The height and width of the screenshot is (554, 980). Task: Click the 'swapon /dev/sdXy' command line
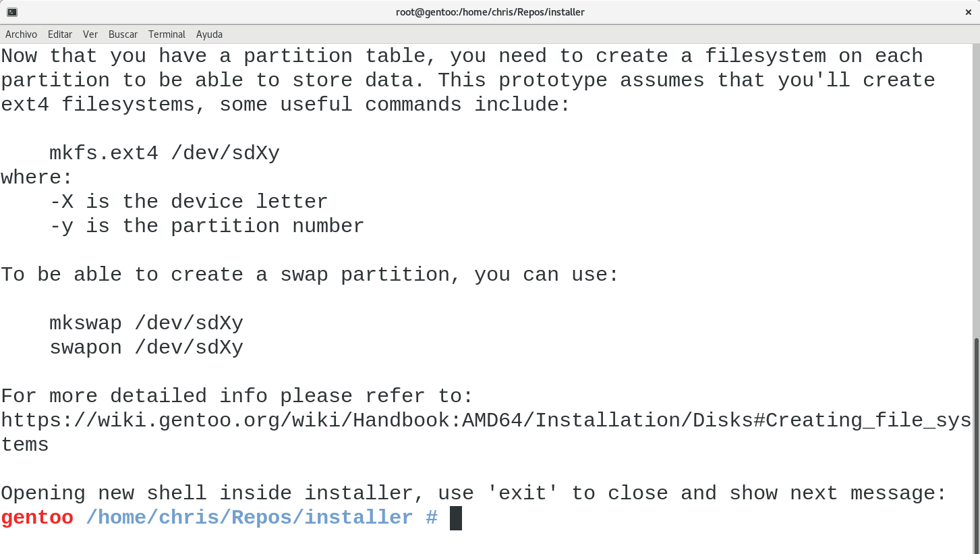tap(146, 348)
